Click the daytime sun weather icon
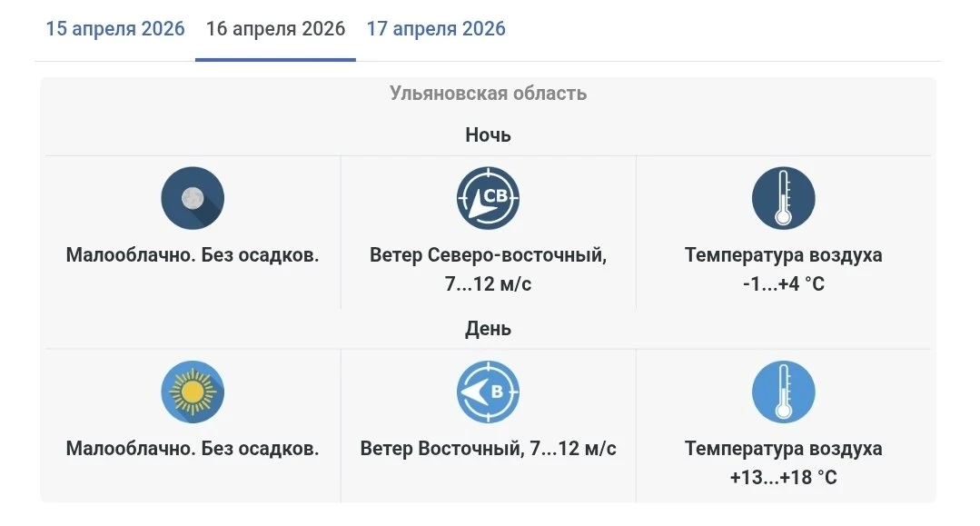980x526 pixels. (193, 392)
